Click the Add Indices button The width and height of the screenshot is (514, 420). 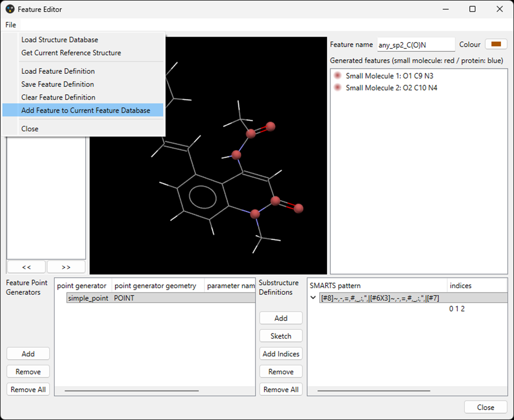281,354
